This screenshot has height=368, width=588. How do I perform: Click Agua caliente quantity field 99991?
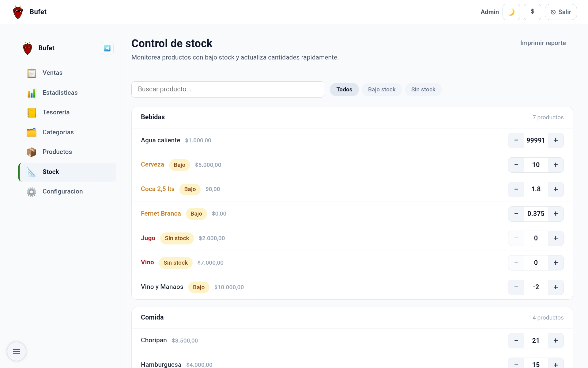536,140
